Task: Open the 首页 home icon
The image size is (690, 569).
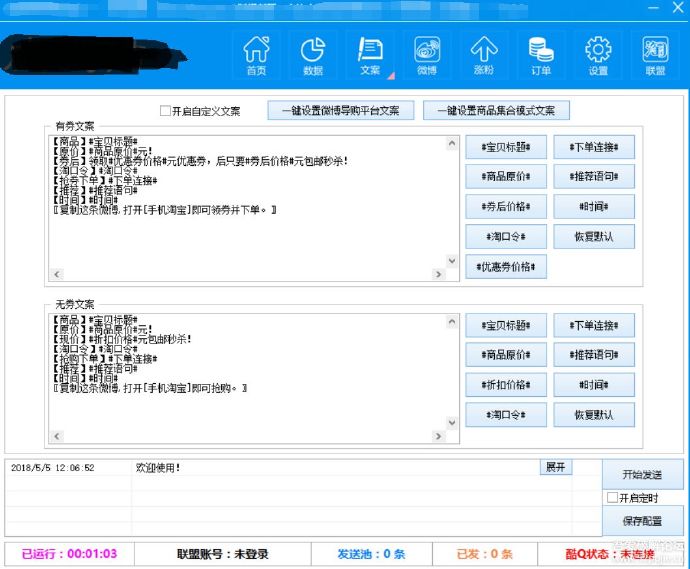Action: [x=257, y=55]
